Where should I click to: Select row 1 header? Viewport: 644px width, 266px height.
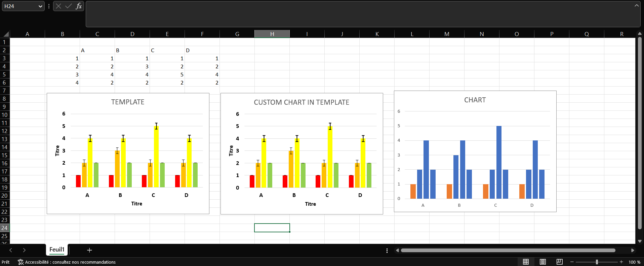pyautogui.click(x=5, y=42)
